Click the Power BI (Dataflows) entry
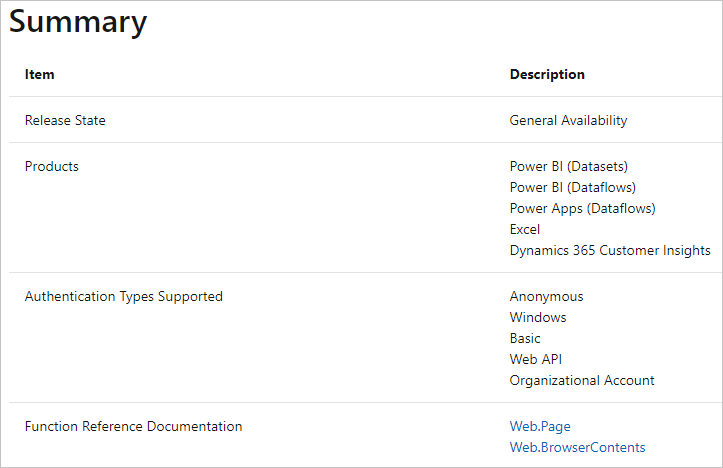The height and width of the screenshot is (468, 723). 573,187
